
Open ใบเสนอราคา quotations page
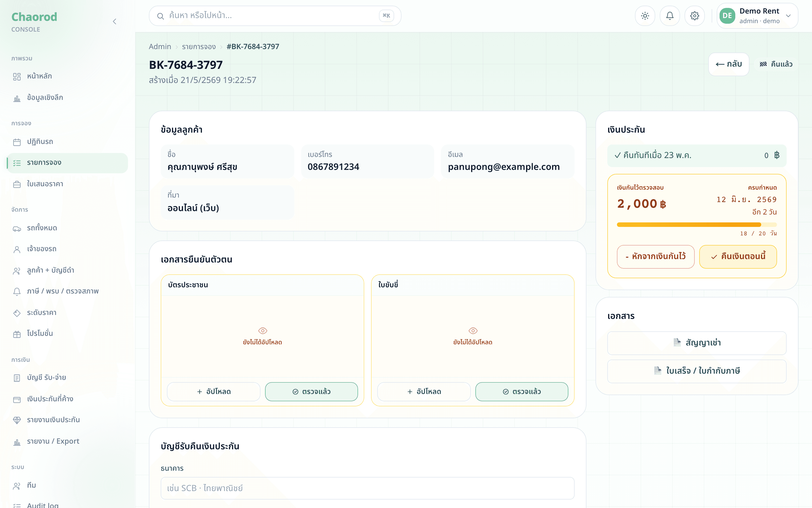click(67, 184)
